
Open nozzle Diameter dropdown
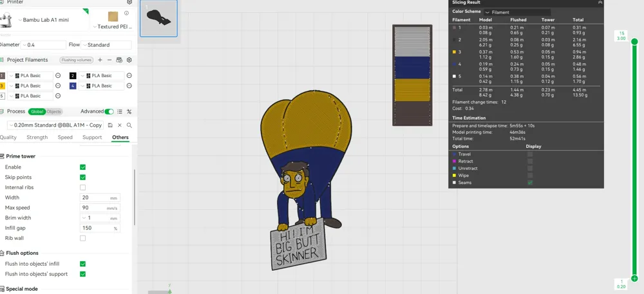[x=43, y=45]
